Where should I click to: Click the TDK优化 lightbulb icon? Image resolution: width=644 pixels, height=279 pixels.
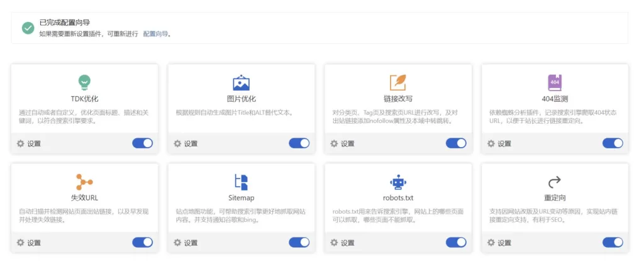[x=84, y=82]
